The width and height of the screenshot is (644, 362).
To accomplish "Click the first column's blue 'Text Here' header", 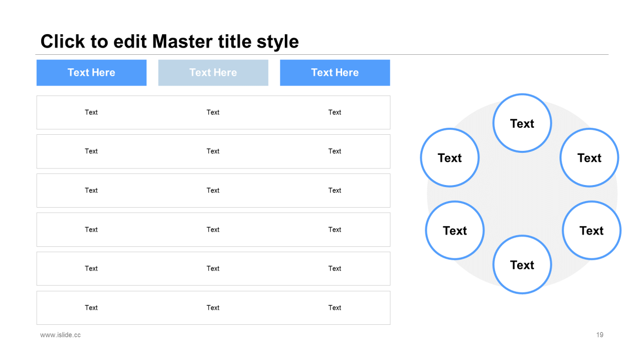I will click(92, 72).
